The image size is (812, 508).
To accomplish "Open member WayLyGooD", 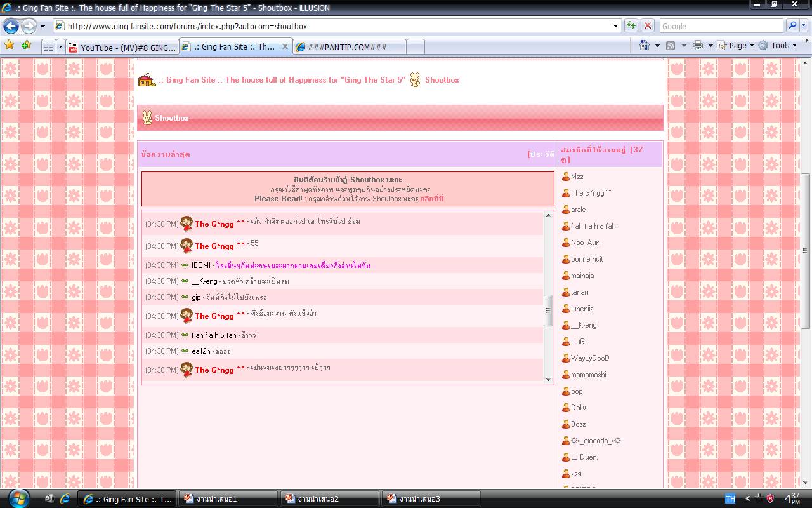I will click(x=590, y=358).
